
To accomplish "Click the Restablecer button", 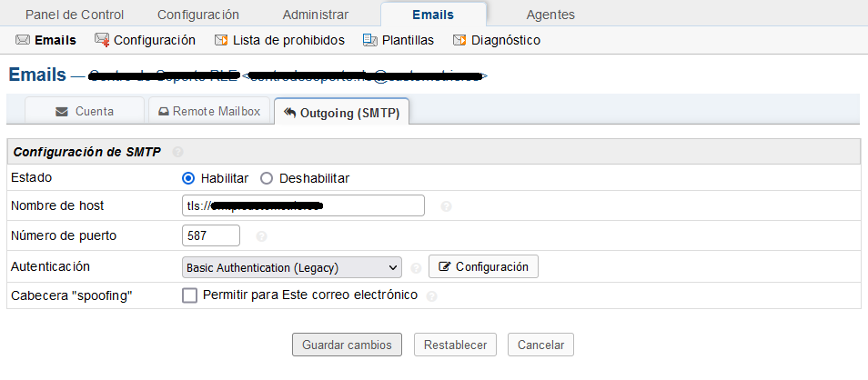I will pyautogui.click(x=455, y=345).
